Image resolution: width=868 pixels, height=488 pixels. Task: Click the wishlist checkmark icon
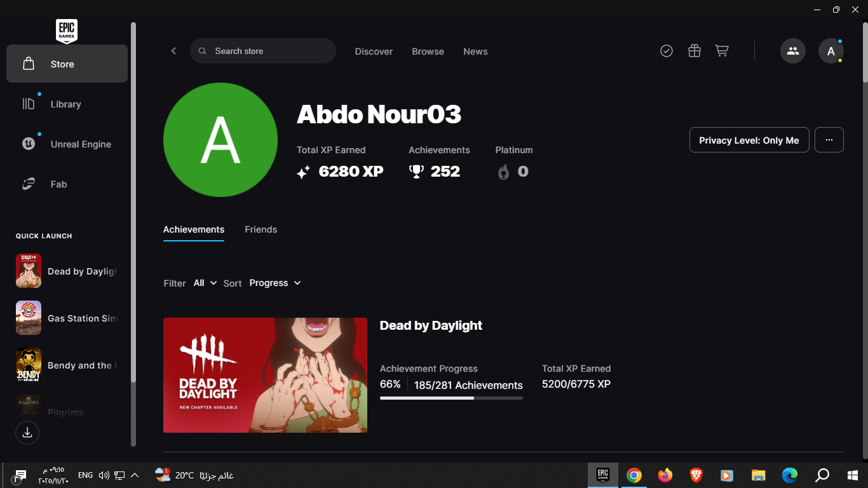click(666, 51)
